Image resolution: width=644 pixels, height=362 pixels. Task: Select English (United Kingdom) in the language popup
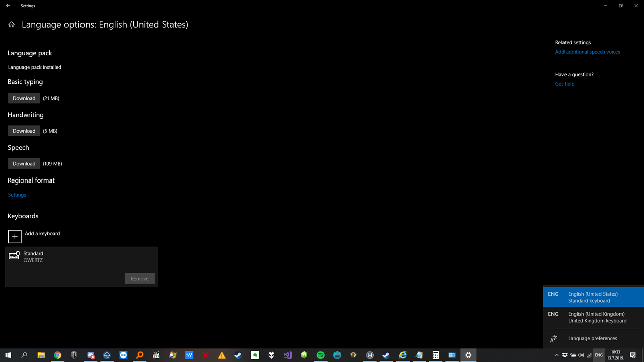point(596,317)
